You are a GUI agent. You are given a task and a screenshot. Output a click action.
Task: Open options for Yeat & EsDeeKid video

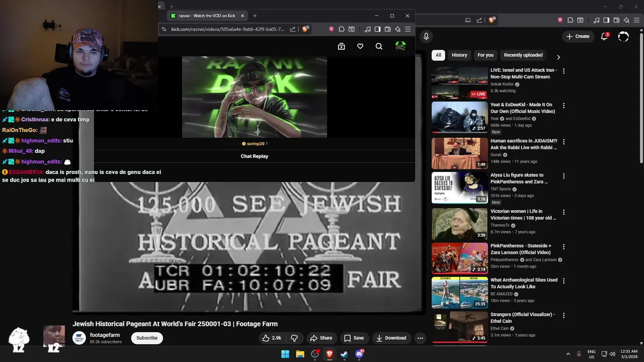click(563, 106)
